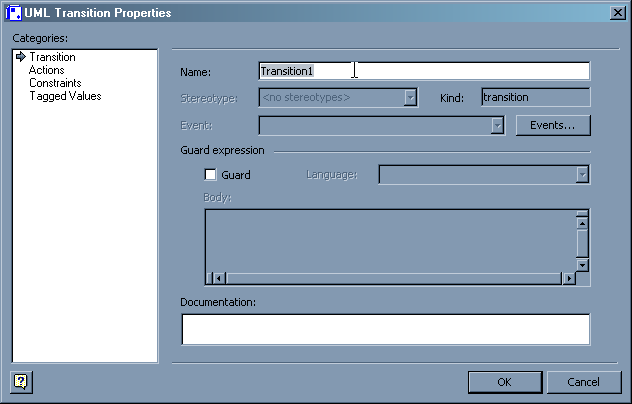Select the Actions category
Screen dimensions: 632x404
click(x=47, y=71)
